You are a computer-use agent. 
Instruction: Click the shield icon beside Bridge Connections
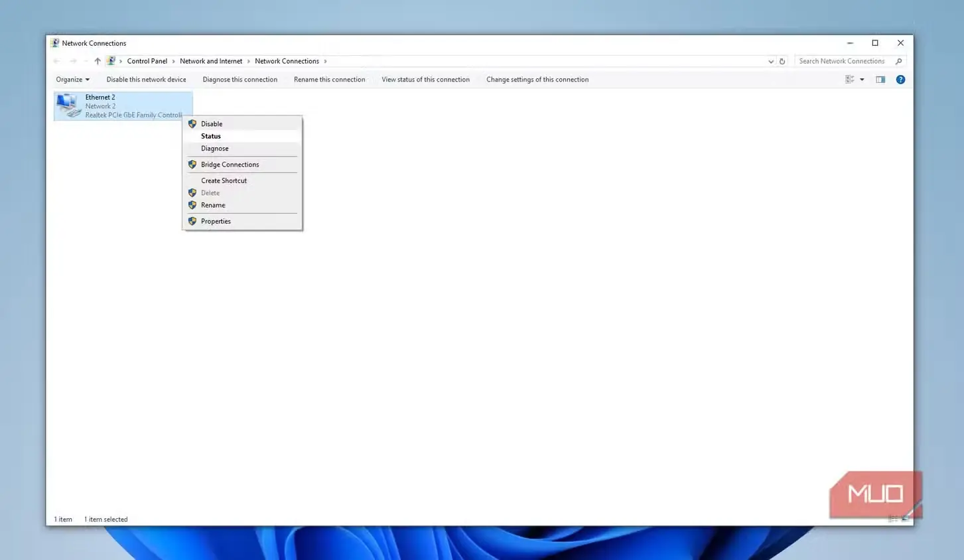[192, 165]
